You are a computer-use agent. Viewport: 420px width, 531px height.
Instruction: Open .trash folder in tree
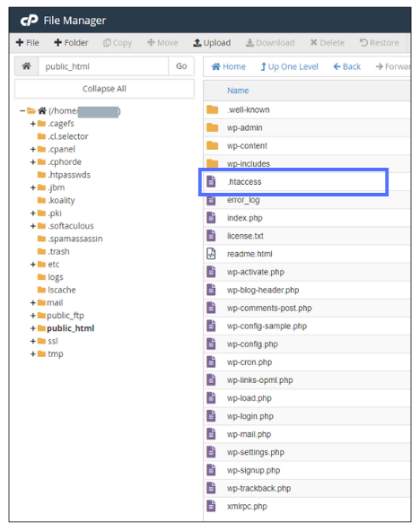[58, 252]
